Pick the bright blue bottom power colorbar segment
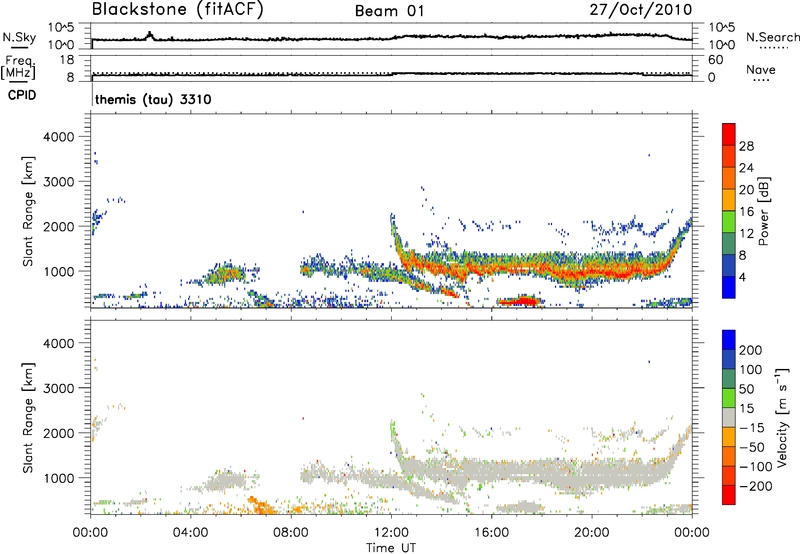 [x=729, y=287]
